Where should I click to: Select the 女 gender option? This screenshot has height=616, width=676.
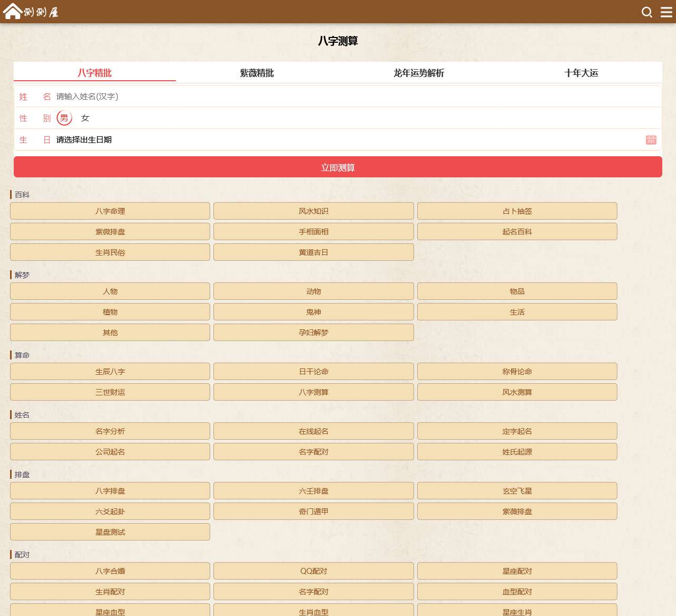[85, 118]
